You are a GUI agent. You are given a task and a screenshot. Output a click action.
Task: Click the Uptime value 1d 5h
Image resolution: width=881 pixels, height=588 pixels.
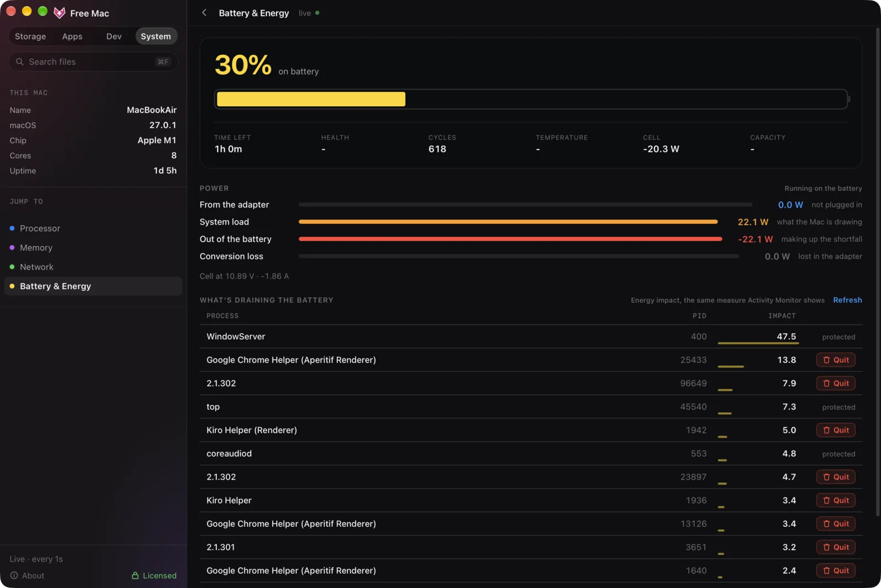[165, 171]
